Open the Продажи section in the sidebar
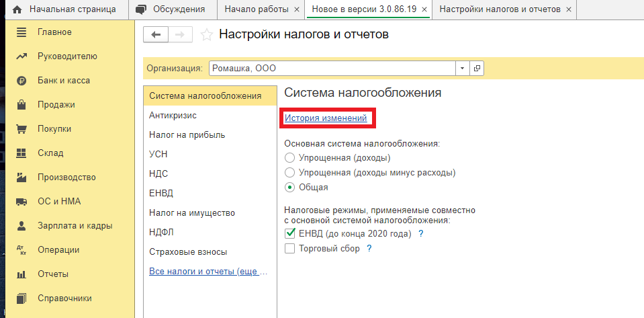This screenshot has height=318, width=644. [x=56, y=105]
